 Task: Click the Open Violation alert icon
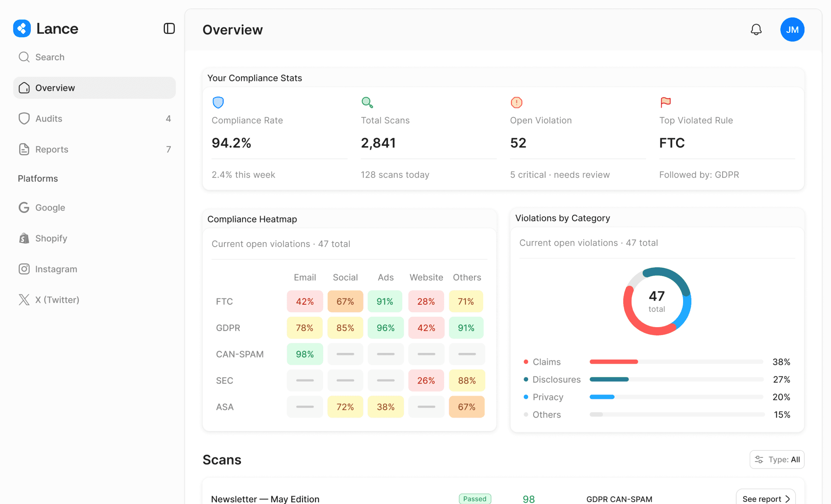pyautogui.click(x=516, y=102)
